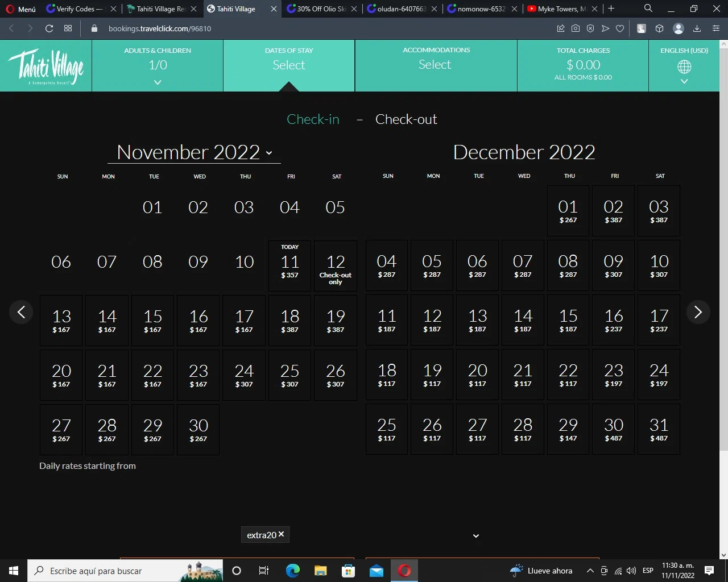
Task: Open the nomonow-6532 browser tab
Action: (482, 9)
